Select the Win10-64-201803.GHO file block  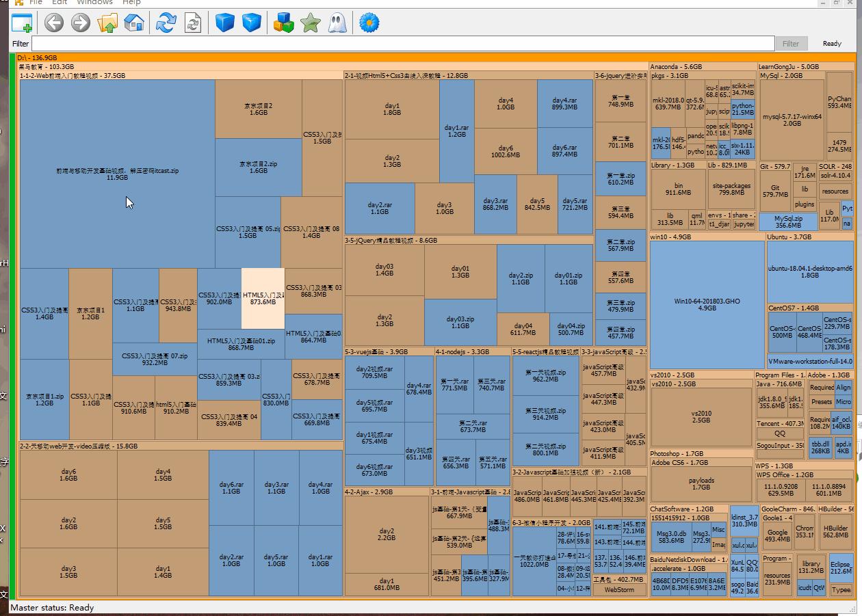707,305
